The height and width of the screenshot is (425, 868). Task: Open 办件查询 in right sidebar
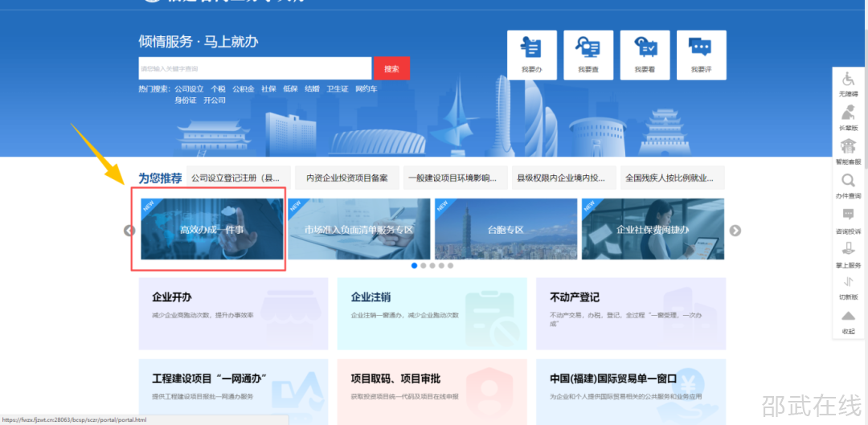point(848,186)
